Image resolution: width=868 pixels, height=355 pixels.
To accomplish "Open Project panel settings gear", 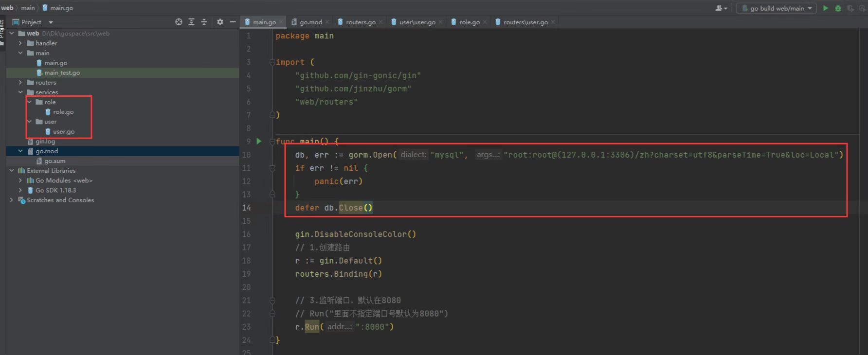I will coord(220,22).
